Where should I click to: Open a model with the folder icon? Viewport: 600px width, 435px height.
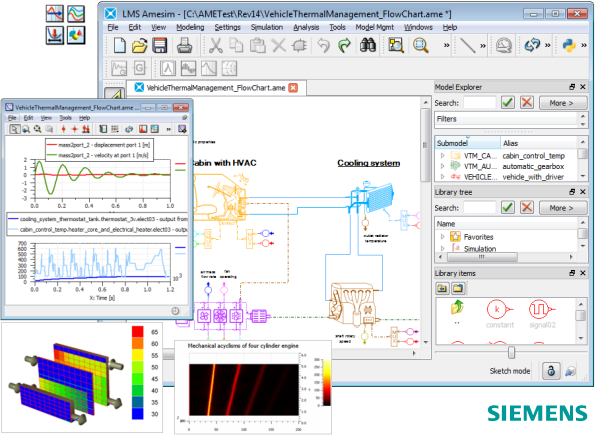tap(139, 46)
